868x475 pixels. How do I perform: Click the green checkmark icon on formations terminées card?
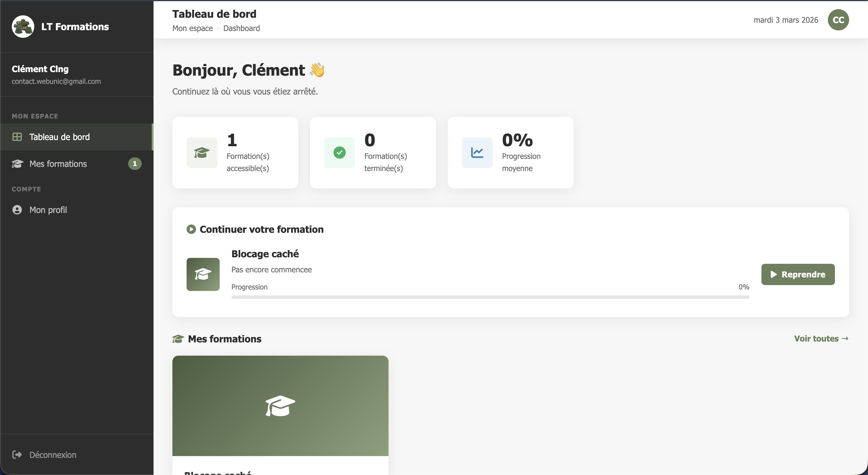click(339, 153)
